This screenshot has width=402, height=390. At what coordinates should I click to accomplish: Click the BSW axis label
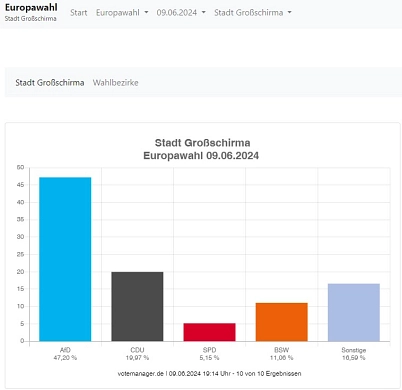282,350
